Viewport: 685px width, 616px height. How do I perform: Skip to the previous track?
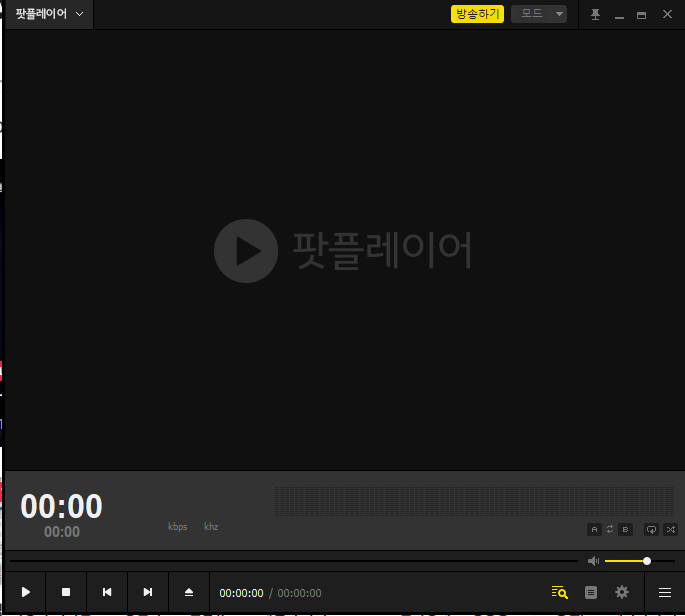(x=107, y=592)
